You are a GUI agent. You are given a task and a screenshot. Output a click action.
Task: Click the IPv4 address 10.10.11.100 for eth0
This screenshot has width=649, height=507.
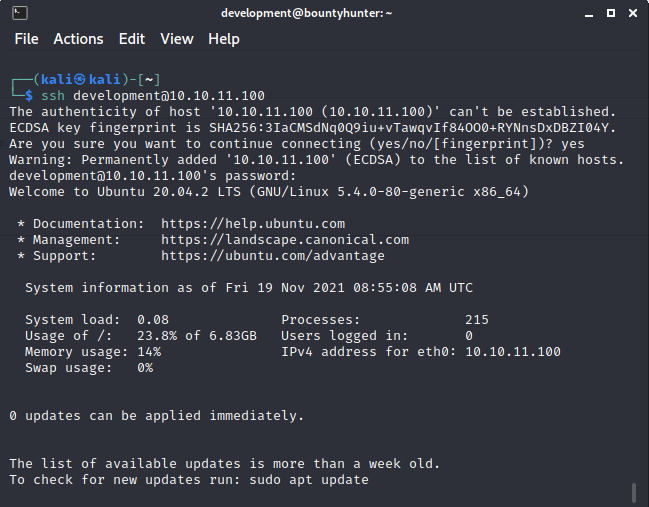tap(513, 352)
